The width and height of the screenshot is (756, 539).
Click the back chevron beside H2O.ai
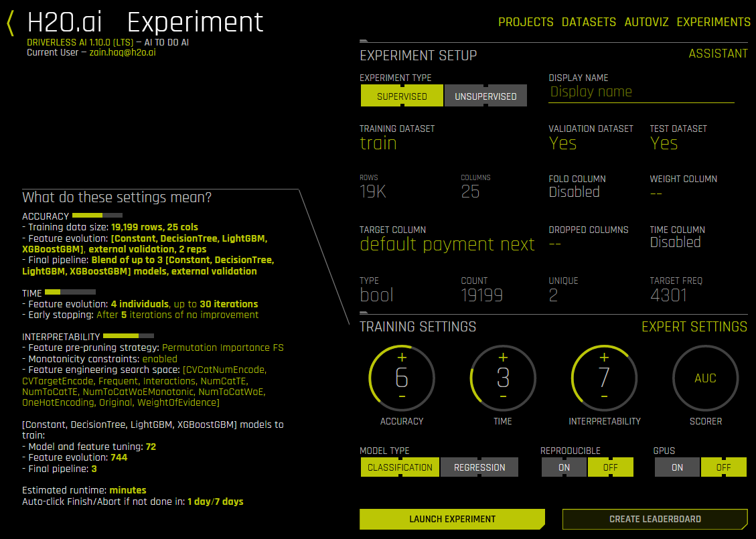pyautogui.click(x=9, y=22)
